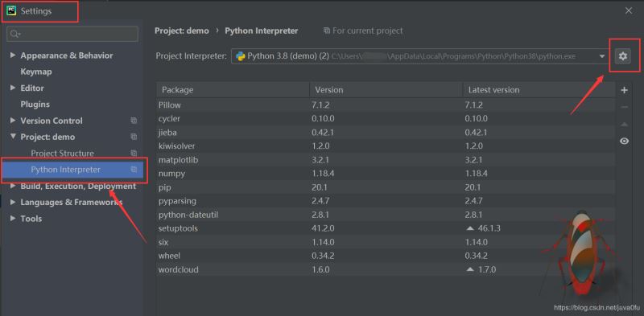Click the PyCharm logo in title bar

(12, 11)
